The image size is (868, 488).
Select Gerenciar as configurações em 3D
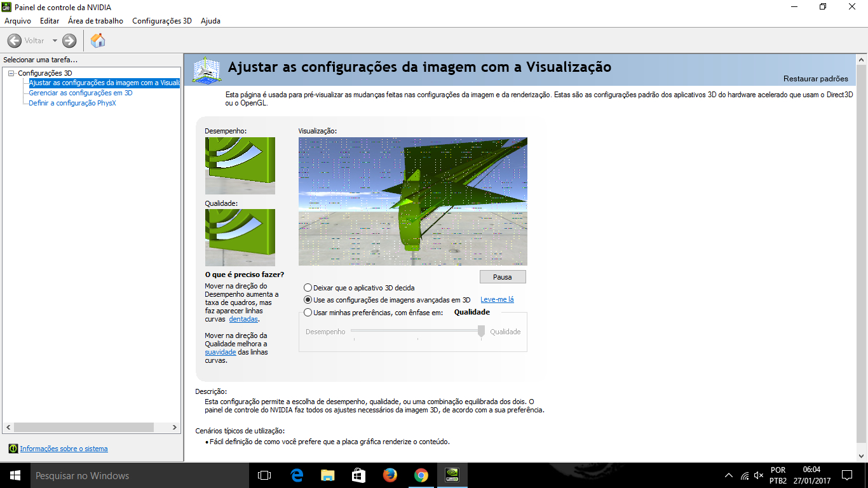(x=81, y=93)
